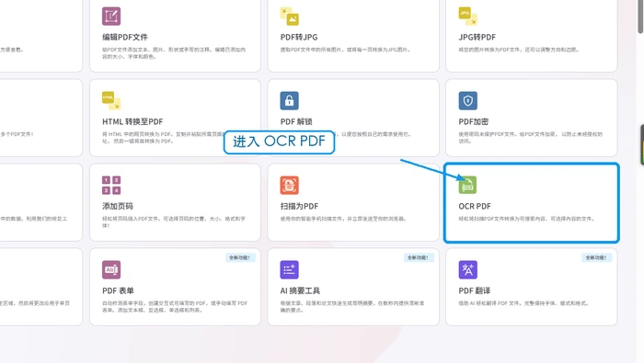Click the PDF 翻译 card title
The width and height of the screenshot is (644, 363).
tap(475, 290)
